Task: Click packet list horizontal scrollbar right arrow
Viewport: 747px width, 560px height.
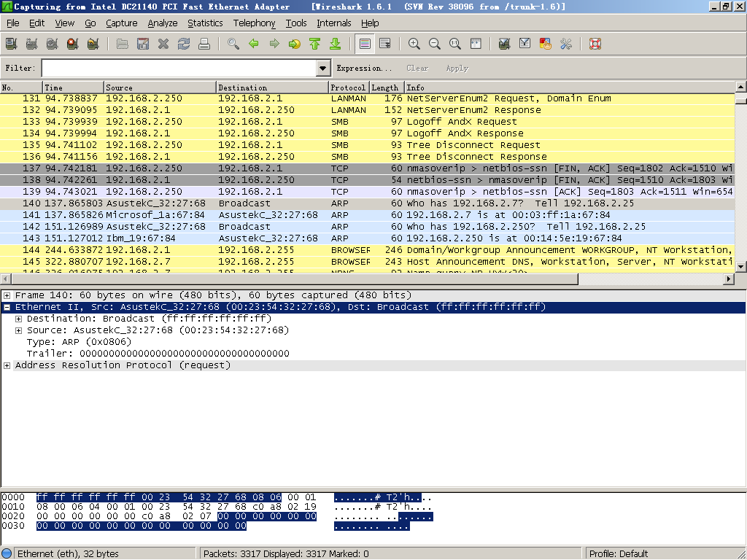Action: point(729,279)
